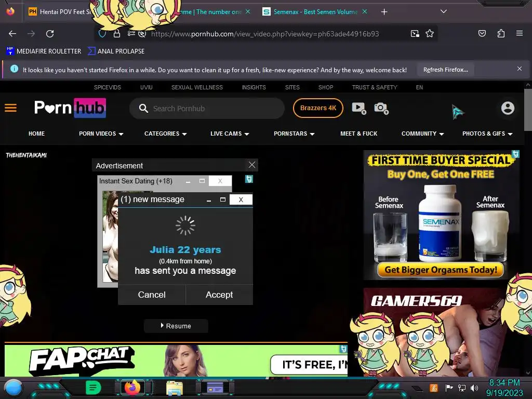This screenshot has height=399, width=532.
Task: Open picture-in-picture icon in address bar
Action: [415, 34]
